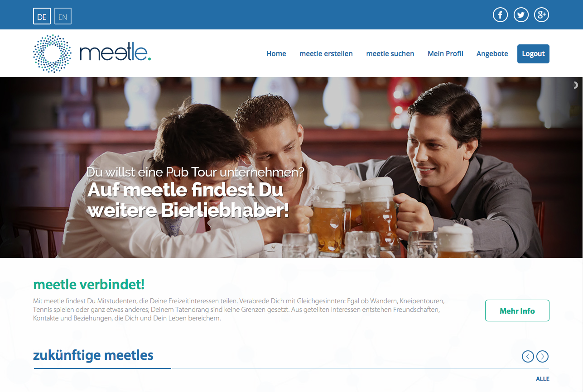Show ALLE upcoming meetles
Screen dimensions: 583x392
543,379
